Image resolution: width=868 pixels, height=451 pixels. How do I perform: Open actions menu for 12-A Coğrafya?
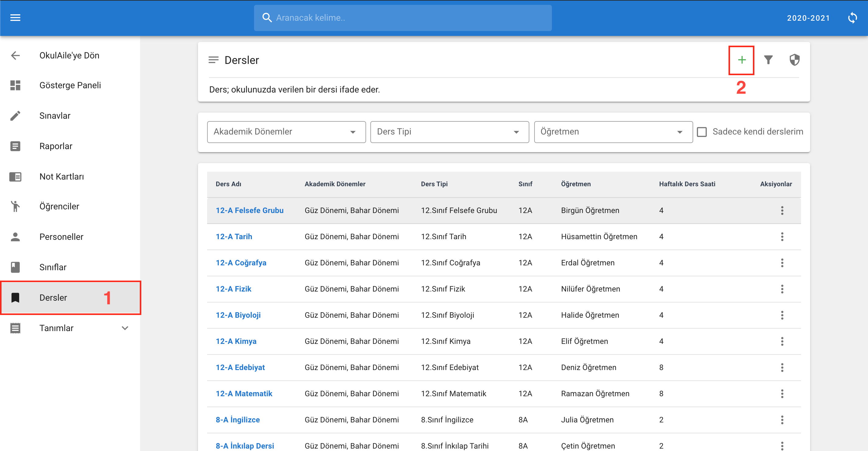pos(782,263)
